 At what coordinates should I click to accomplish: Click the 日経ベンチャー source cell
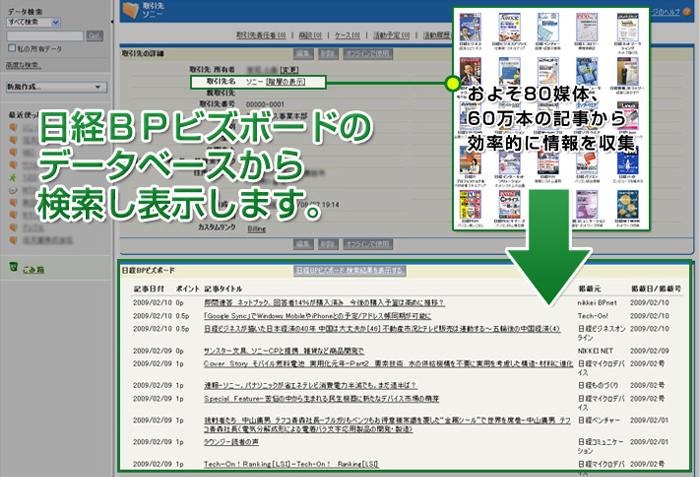pyautogui.click(x=599, y=420)
